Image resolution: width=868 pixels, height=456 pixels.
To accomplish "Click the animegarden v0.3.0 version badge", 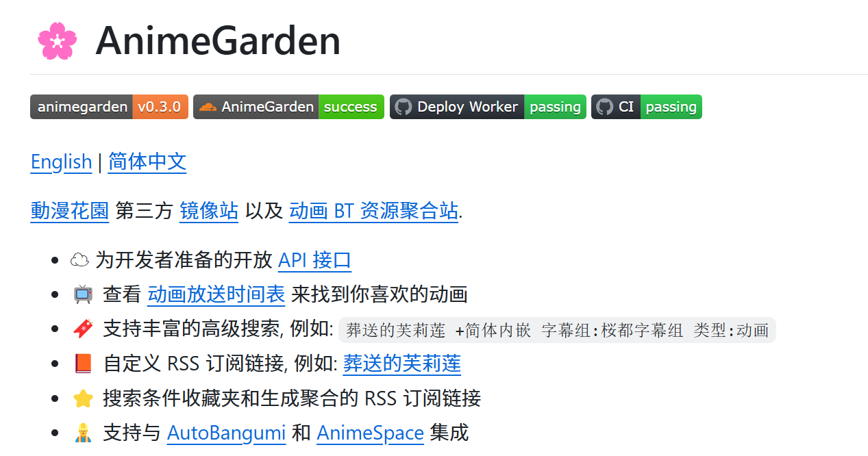I will click(x=109, y=107).
